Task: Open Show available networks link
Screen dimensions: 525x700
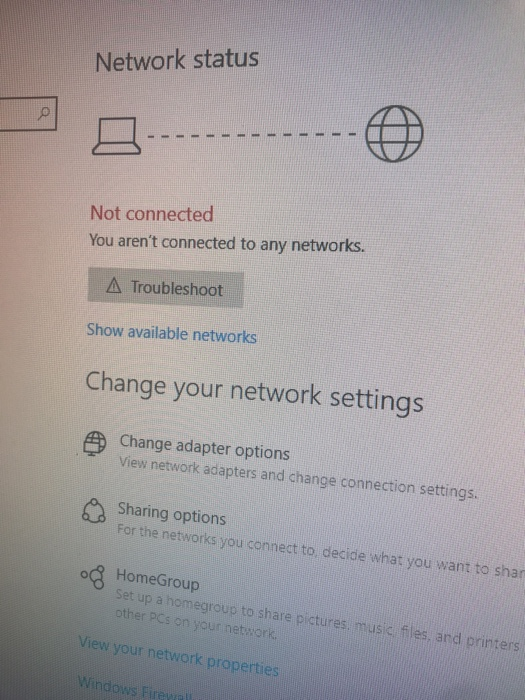Action: [171, 333]
